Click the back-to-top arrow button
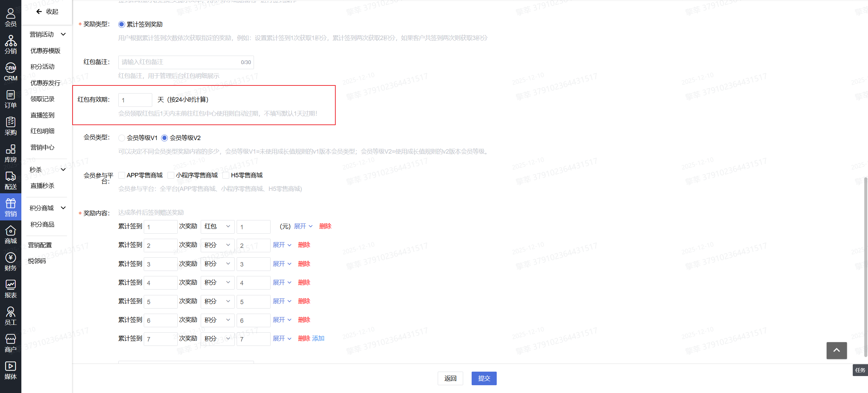868x393 pixels. coord(836,350)
